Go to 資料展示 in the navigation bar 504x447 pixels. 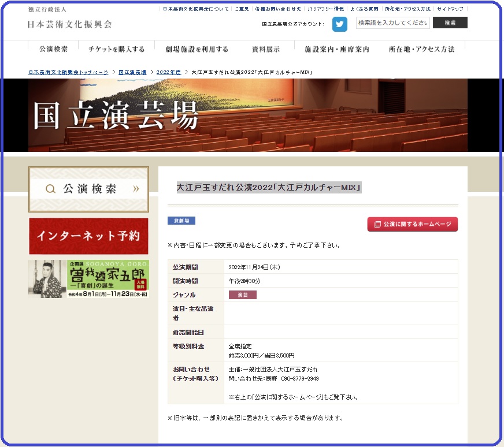266,49
